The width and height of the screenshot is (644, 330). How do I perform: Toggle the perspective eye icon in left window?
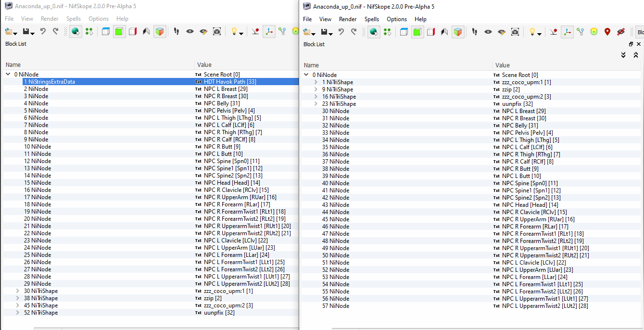click(x=190, y=31)
